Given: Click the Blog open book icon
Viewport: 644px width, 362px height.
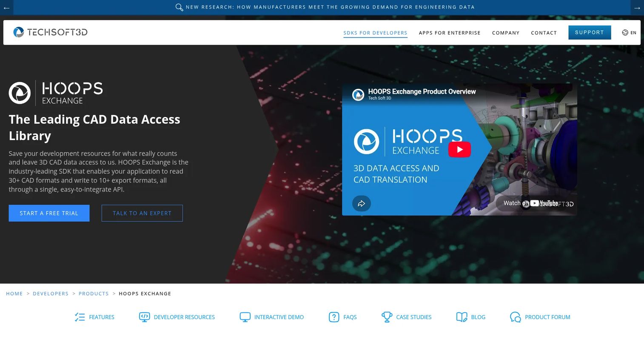Looking at the screenshot, I should 462,317.
